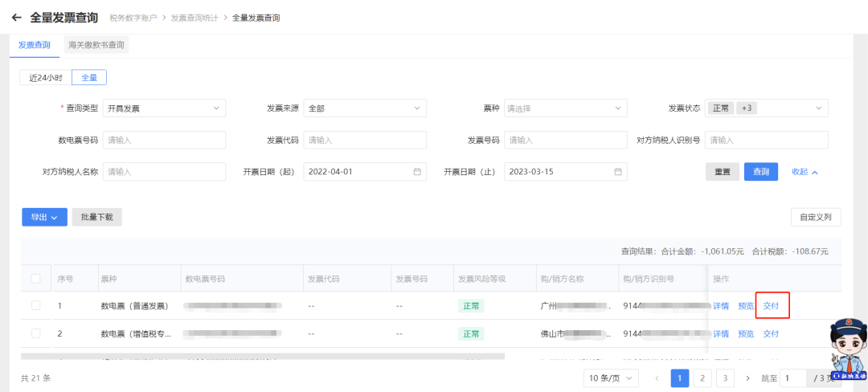The width and height of the screenshot is (868, 392).
Task: Click the 重置 button
Action: [x=723, y=171]
